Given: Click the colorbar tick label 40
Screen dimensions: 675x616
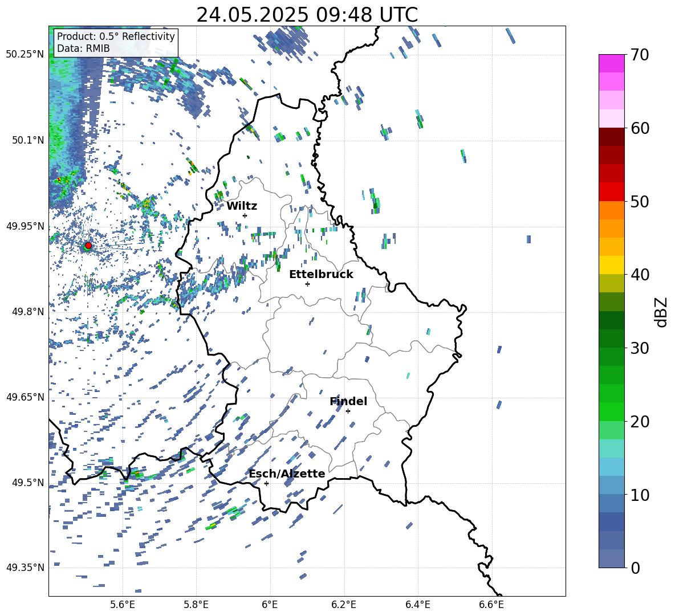Looking at the screenshot, I should 640,275.
